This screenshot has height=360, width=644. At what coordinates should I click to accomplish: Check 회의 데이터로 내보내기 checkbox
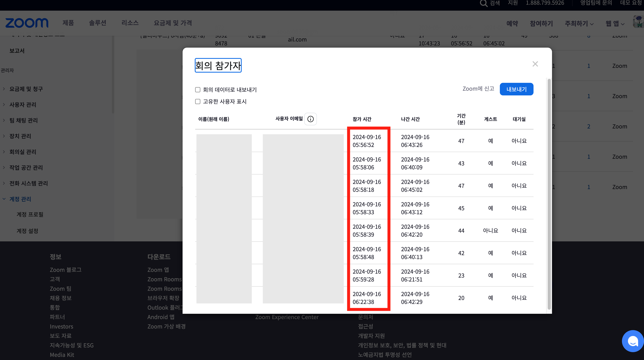(x=198, y=90)
